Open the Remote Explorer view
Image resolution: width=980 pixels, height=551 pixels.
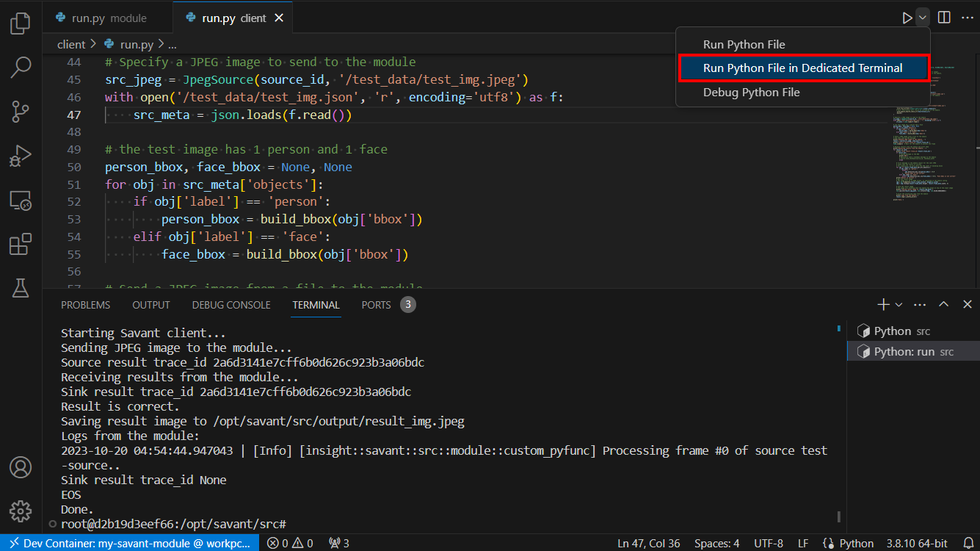(21, 200)
